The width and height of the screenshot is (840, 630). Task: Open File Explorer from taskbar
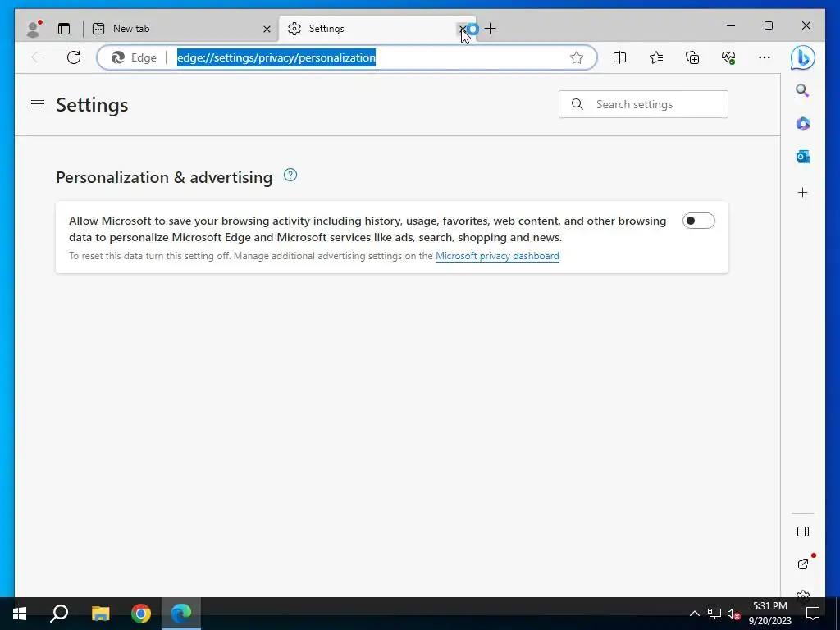click(100, 614)
